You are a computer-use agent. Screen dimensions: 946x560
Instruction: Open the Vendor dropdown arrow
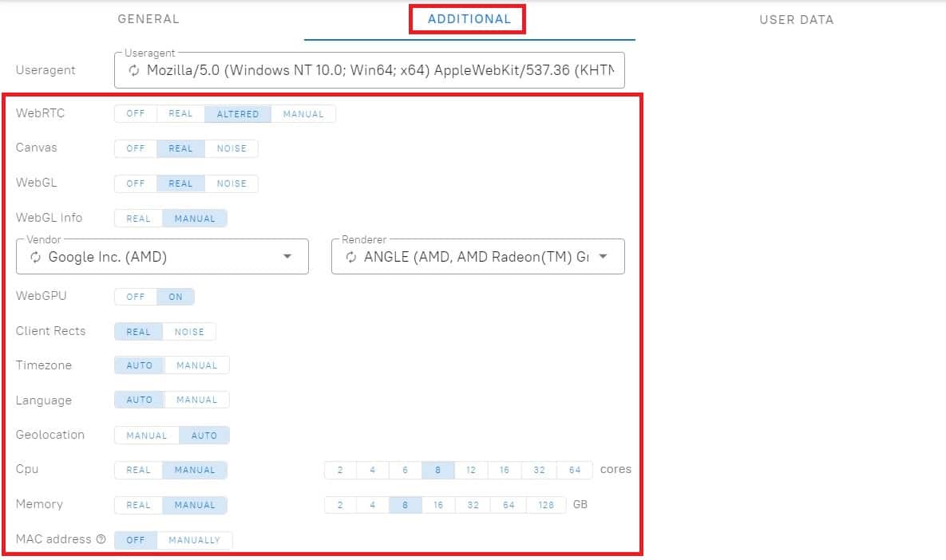287,257
